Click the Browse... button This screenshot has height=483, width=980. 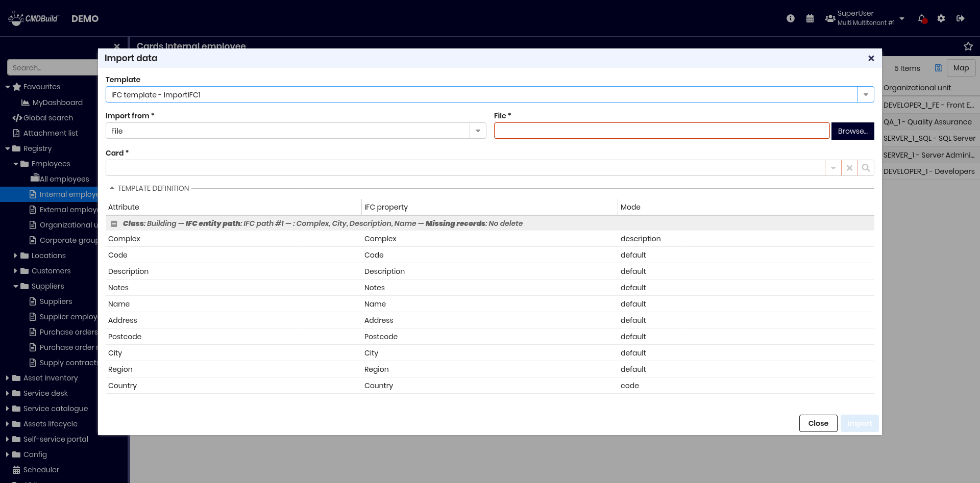tap(852, 131)
